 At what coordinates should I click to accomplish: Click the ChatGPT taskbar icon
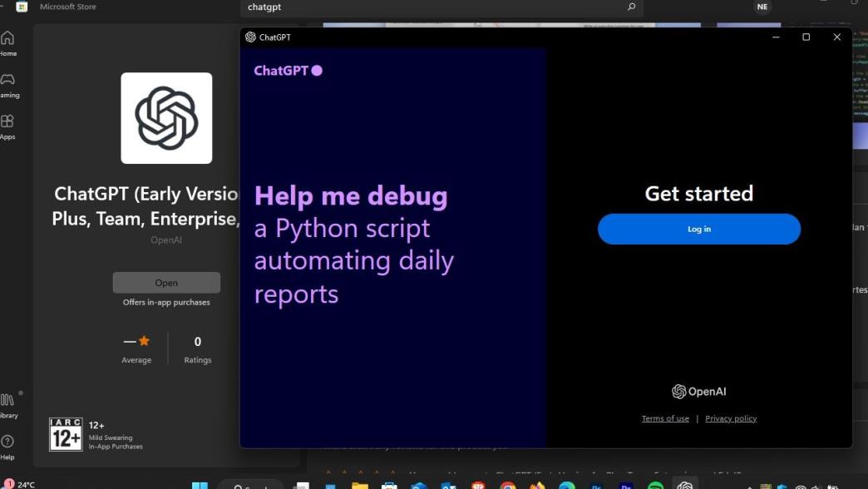[x=685, y=485]
